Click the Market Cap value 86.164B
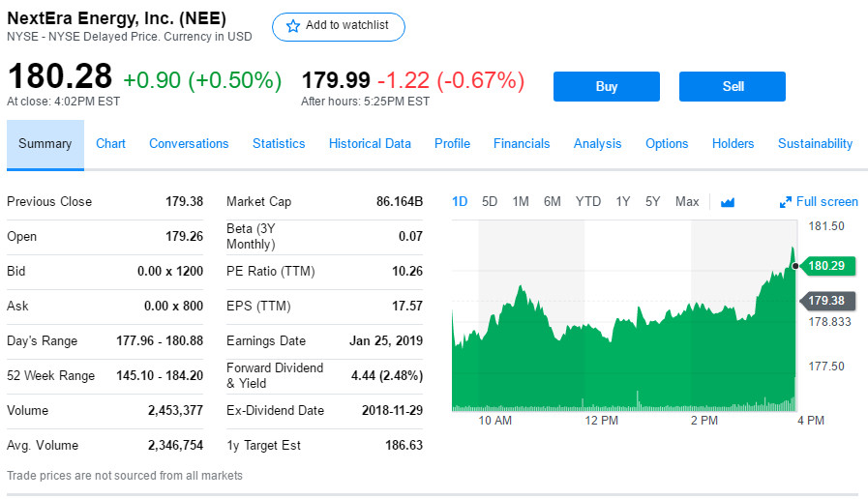Viewport: 868px width, 499px height. coord(400,202)
